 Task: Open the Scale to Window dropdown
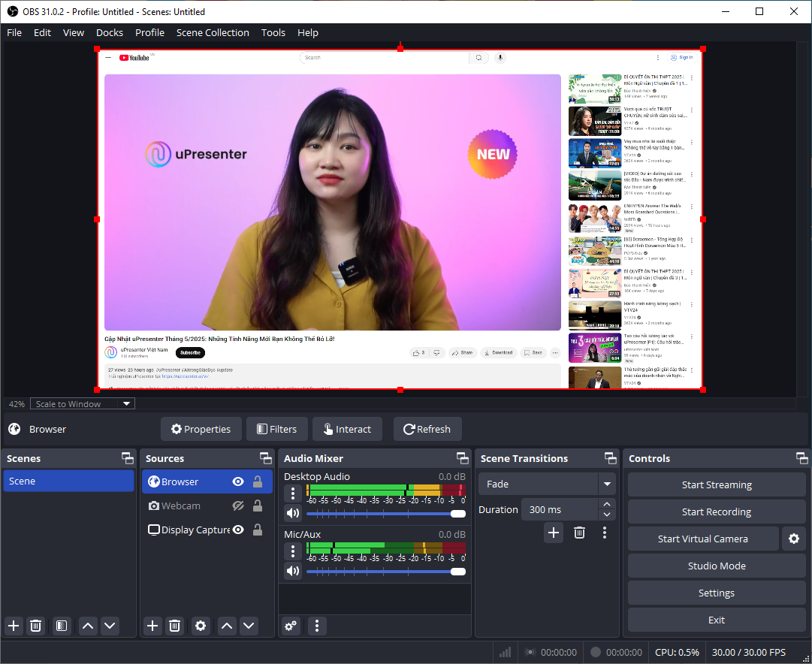82,403
